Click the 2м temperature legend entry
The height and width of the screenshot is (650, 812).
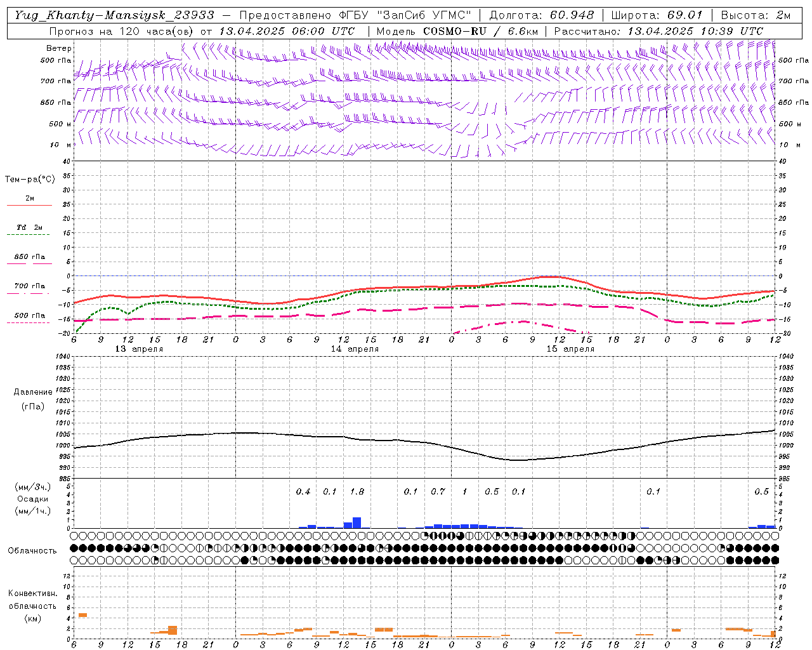tap(30, 199)
